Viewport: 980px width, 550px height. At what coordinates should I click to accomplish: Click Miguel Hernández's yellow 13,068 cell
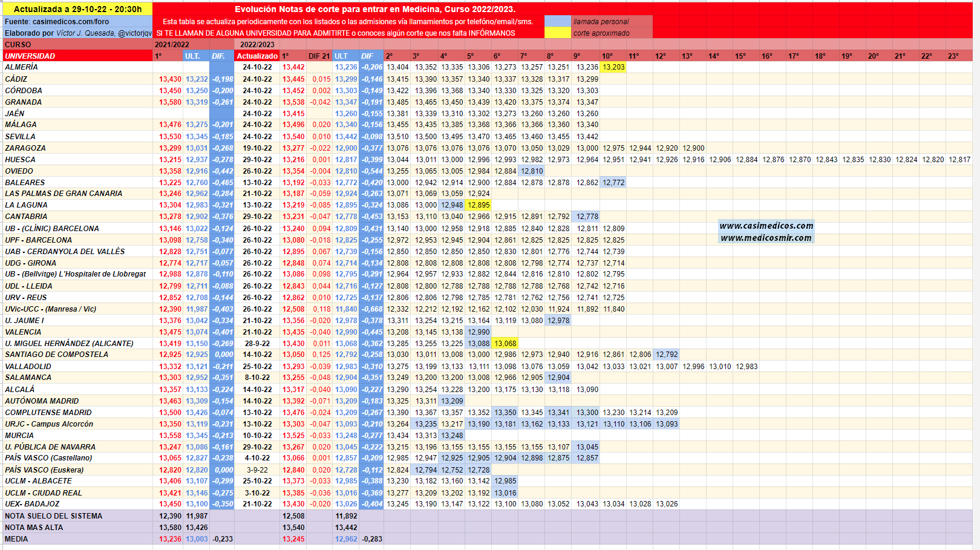point(505,344)
